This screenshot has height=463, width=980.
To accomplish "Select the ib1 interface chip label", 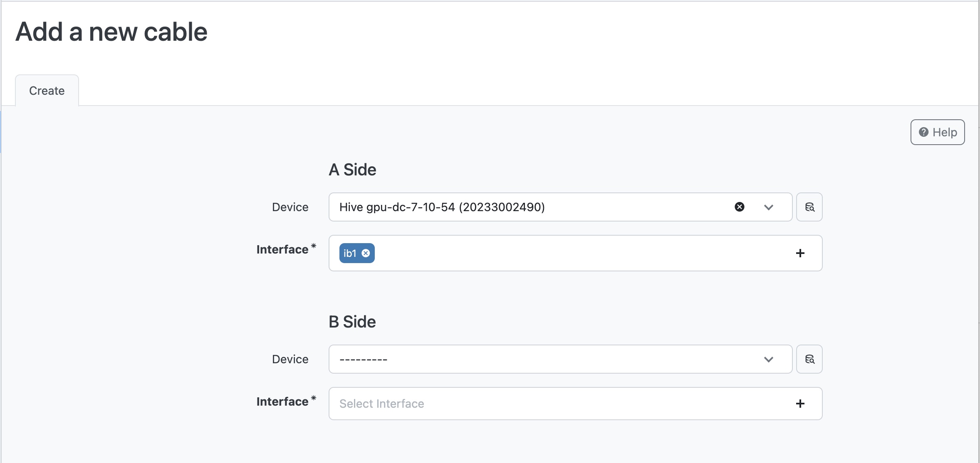I will pyautogui.click(x=350, y=253).
